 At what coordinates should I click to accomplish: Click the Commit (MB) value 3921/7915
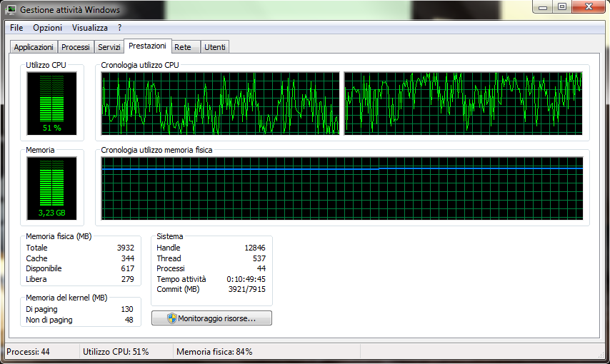pyautogui.click(x=247, y=289)
